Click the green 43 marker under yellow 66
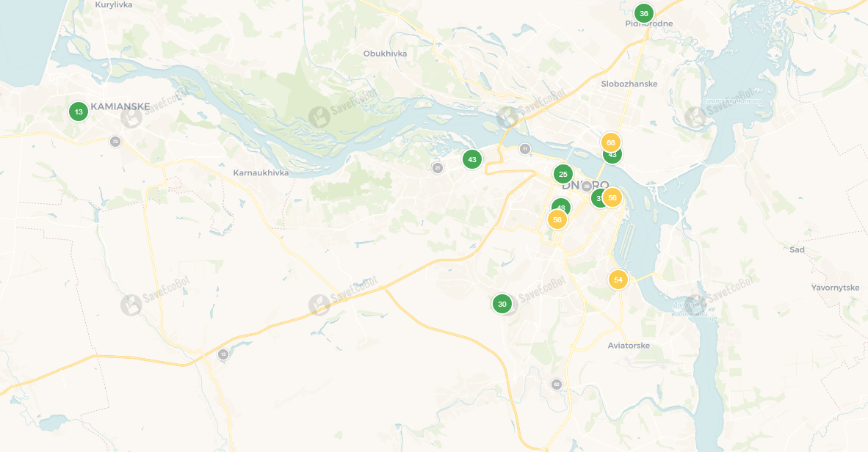This screenshot has height=452, width=868. (612, 156)
